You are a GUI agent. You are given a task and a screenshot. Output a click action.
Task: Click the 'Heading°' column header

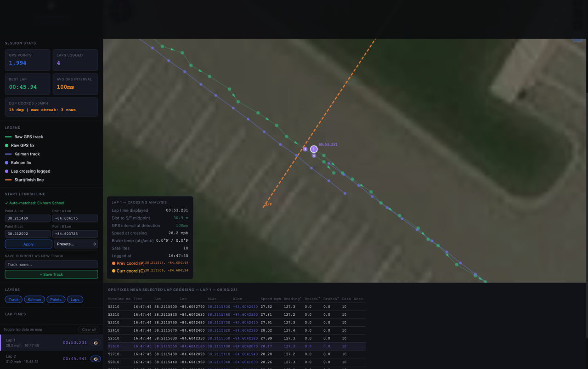click(x=293, y=299)
